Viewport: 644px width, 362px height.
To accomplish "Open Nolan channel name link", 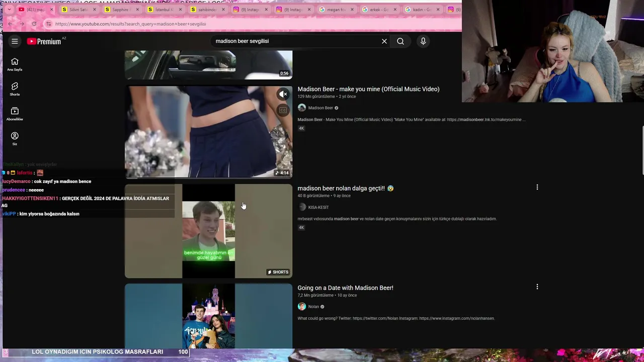I will point(313,307).
